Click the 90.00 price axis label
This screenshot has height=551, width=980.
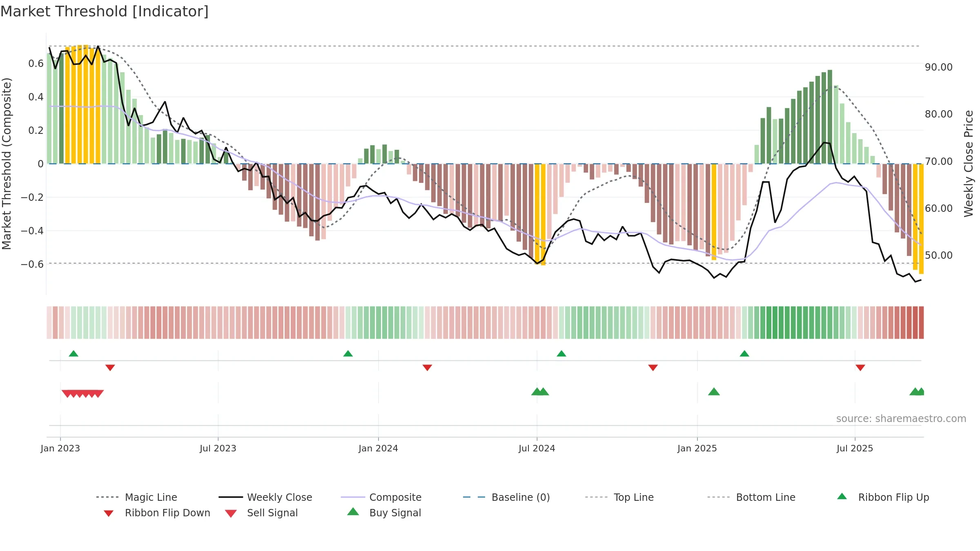(939, 67)
